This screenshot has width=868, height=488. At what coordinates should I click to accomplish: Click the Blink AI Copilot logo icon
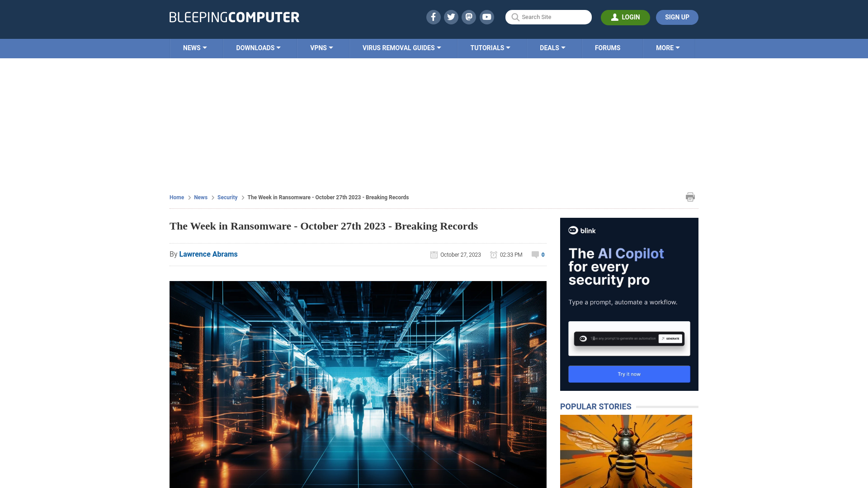573,230
